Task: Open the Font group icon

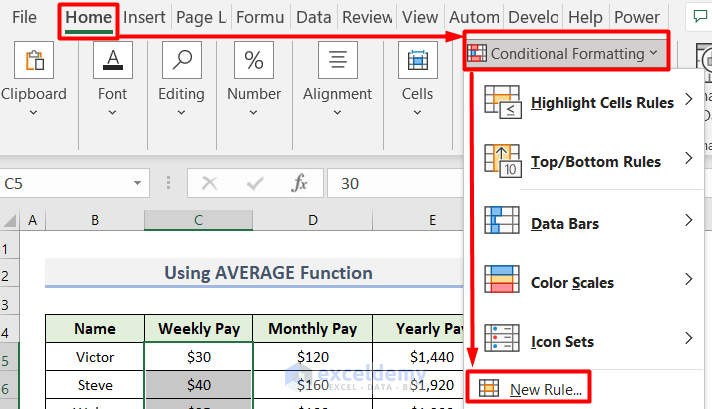Action: pos(113,60)
